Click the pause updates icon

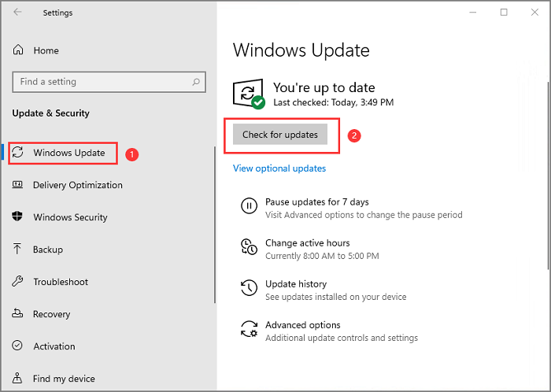click(x=249, y=207)
